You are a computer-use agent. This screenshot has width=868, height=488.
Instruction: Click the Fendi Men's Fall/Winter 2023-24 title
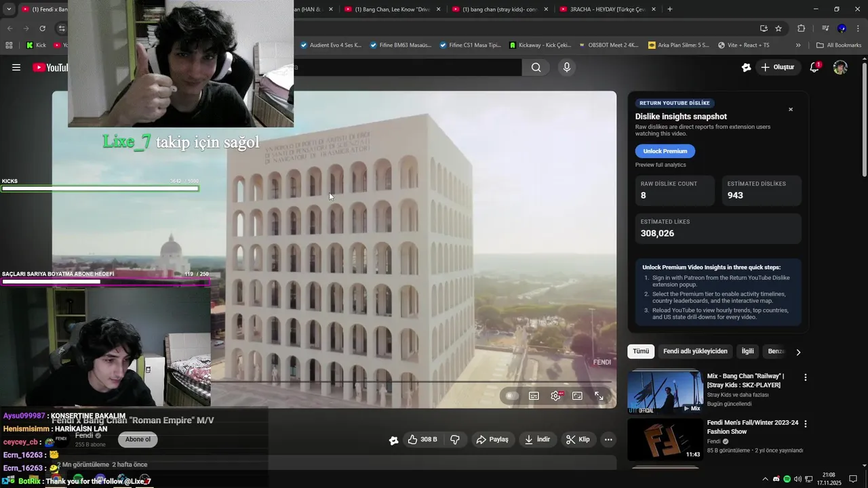point(753,427)
